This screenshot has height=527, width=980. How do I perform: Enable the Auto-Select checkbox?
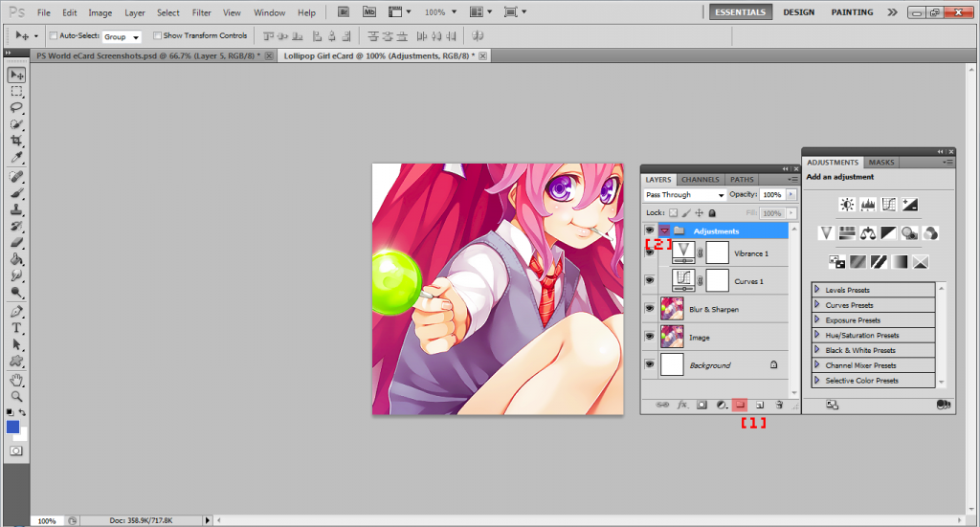coord(54,35)
